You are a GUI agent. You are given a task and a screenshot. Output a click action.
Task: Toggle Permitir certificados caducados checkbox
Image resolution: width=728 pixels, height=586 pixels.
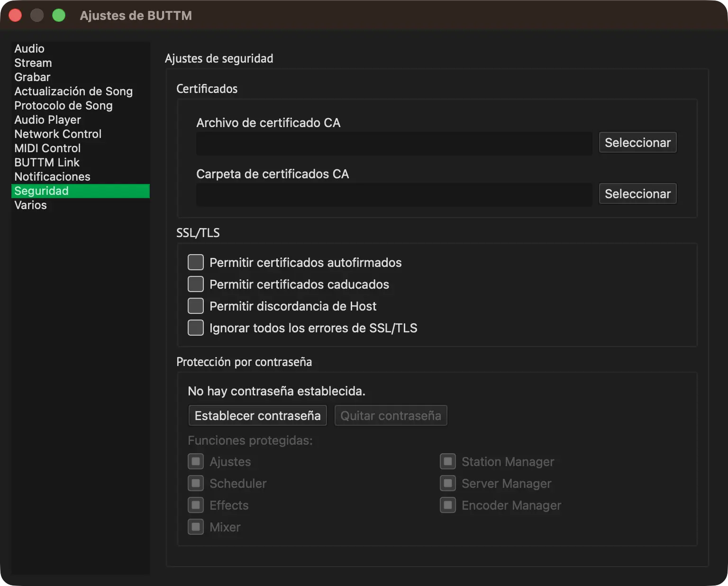point(196,284)
